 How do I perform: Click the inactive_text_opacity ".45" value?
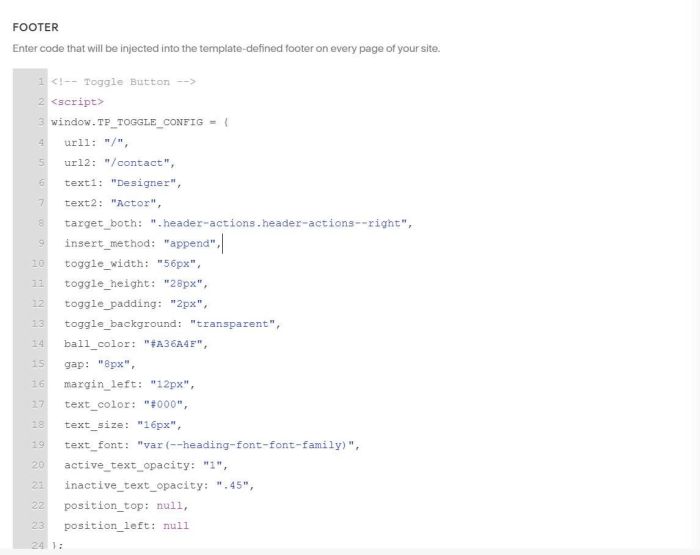(235, 485)
